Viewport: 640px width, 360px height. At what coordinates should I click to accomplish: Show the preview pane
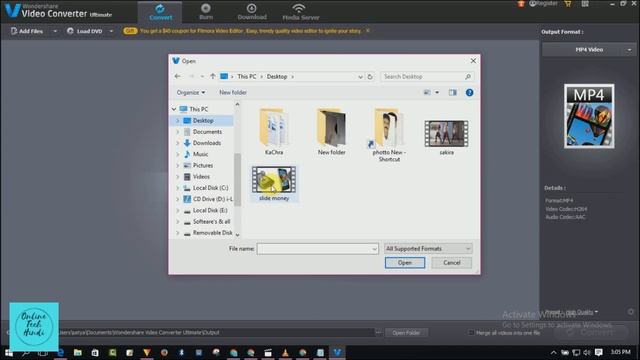point(453,93)
